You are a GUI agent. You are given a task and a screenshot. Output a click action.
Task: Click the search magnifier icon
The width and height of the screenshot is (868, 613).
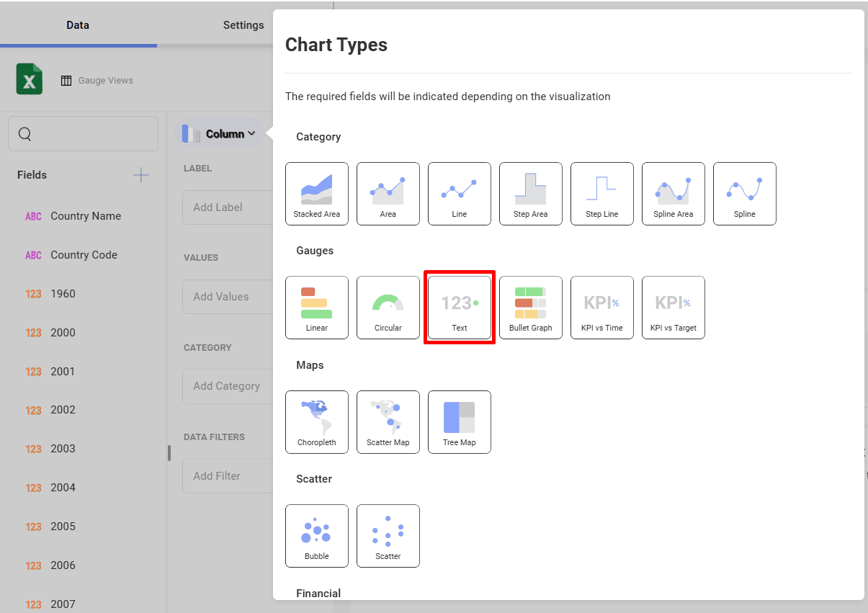click(25, 134)
